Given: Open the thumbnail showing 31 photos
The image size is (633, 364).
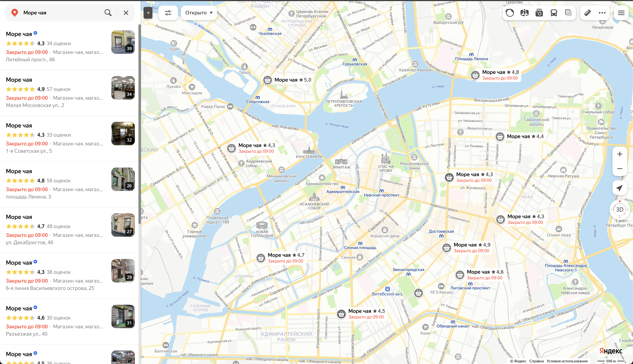Looking at the screenshot, I should click(123, 316).
